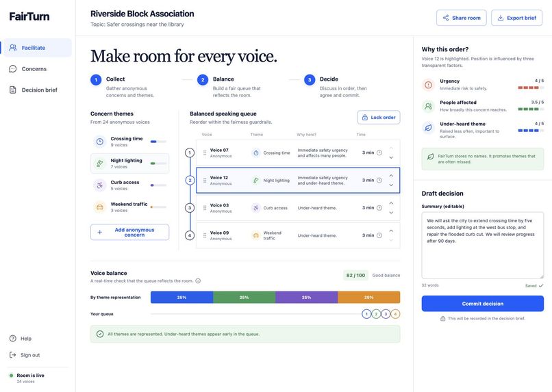Click the Urgency alert icon
This screenshot has width=552, height=392.
428,85
